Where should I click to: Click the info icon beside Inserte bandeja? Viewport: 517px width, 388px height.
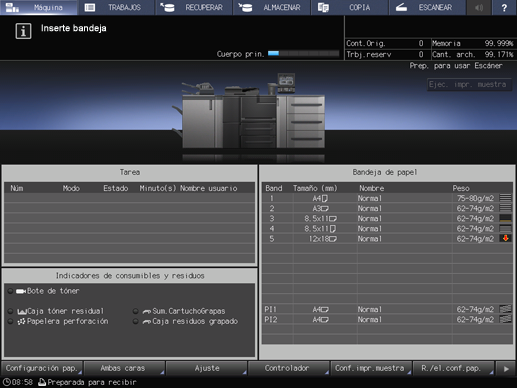[x=23, y=31]
